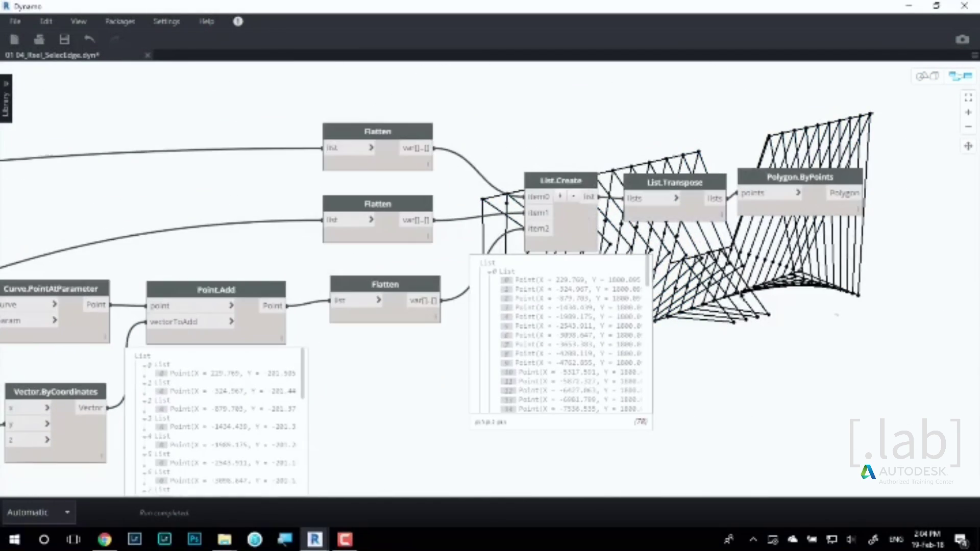Close the SelectEdge.dyn file tab
This screenshot has height=551, width=980.
tap(148, 55)
